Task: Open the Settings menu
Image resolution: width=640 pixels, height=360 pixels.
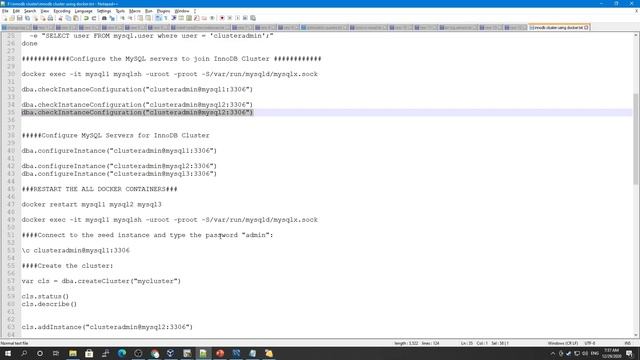Action: click(104, 11)
